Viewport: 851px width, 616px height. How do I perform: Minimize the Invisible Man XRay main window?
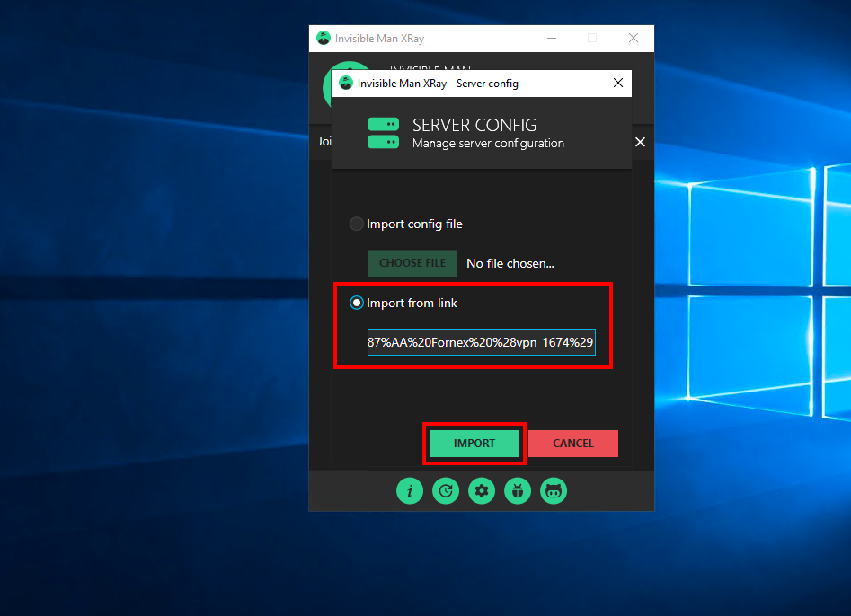pyautogui.click(x=552, y=38)
